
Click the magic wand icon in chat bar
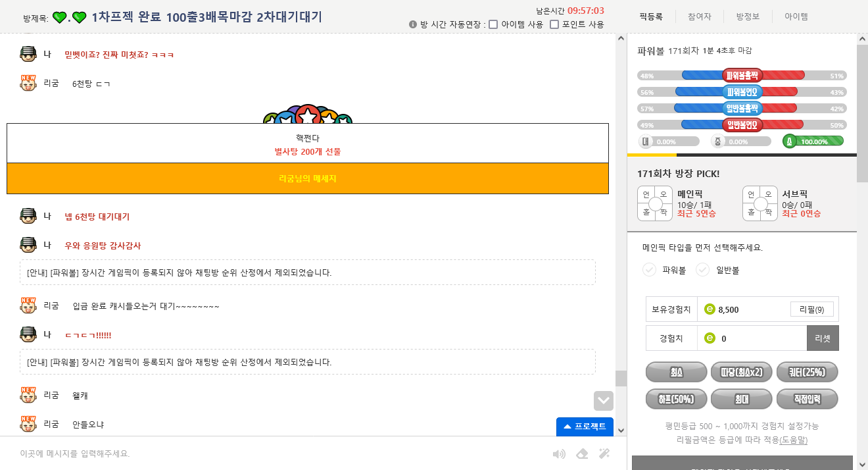[x=604, y=454]
